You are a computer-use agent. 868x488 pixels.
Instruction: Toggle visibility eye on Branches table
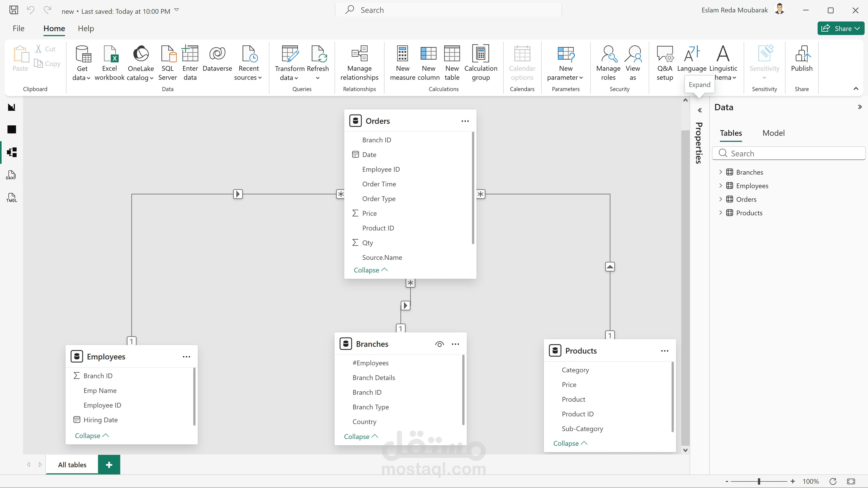(x=439, y=344)
